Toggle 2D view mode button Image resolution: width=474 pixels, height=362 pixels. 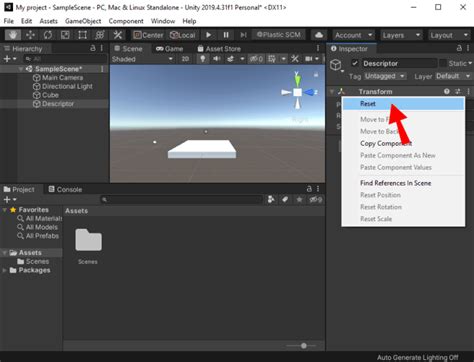185,59
